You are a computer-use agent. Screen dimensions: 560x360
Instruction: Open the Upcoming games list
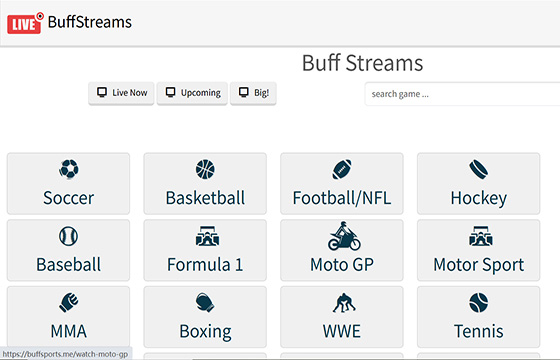[192, 93]
